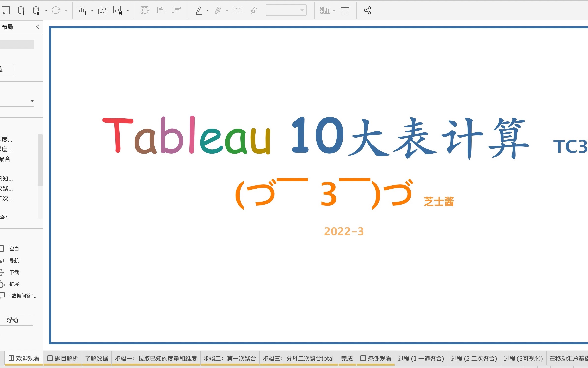The image size is (588, 368).
Task: Sort descending
Action: point(176,10)
